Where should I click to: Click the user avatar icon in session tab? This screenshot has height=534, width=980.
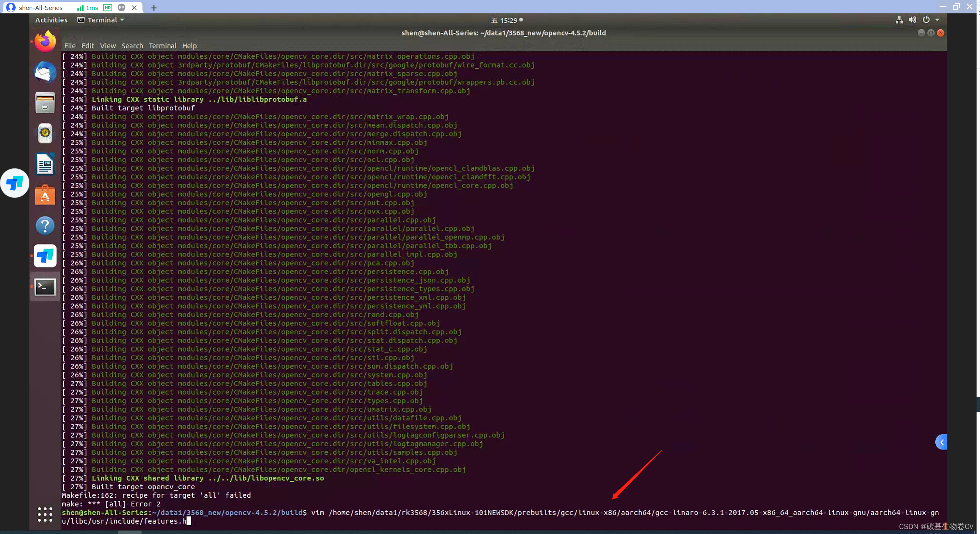pos(11,8)
